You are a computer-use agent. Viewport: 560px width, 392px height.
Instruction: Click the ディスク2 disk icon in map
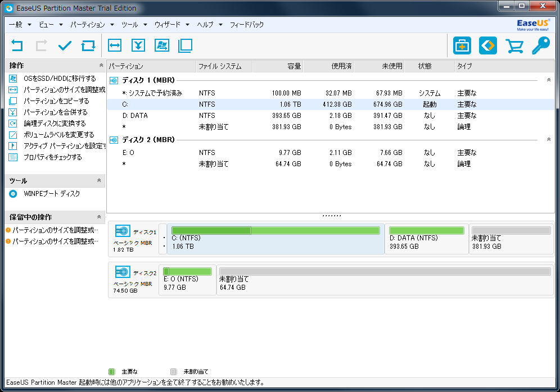pyautogui.click(x=123, y=272)
